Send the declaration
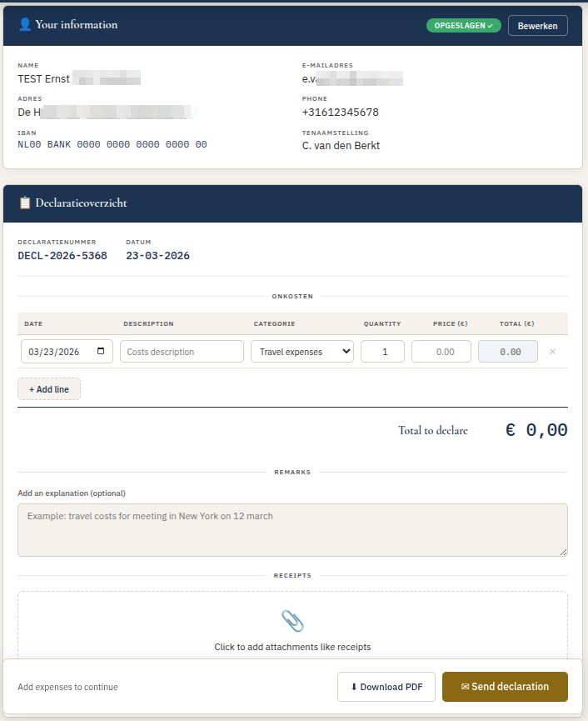The height and width of the screenshot is (721, 588). pyautogui.click(x=505, y=687)
